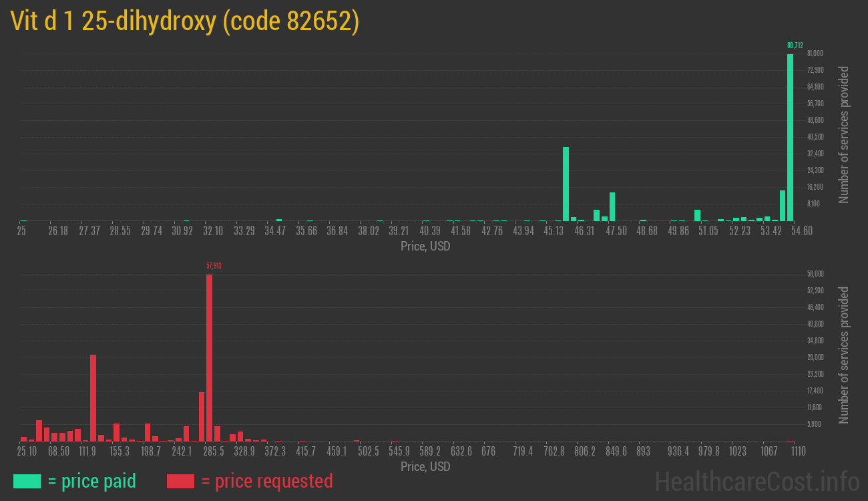The image size is (868, 501).
Task: Select the tallest red bar labeled 57,913
Action: point(209,357)
